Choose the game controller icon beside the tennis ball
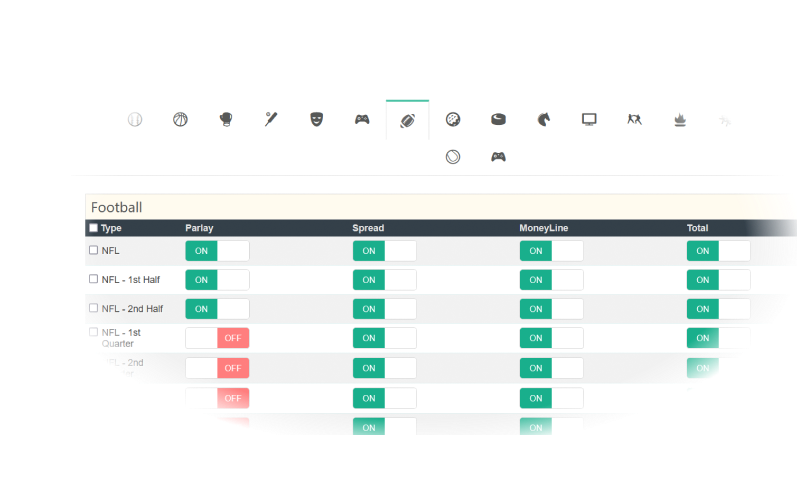This screenshot has height=484, width=797. [x=498, y=157]
